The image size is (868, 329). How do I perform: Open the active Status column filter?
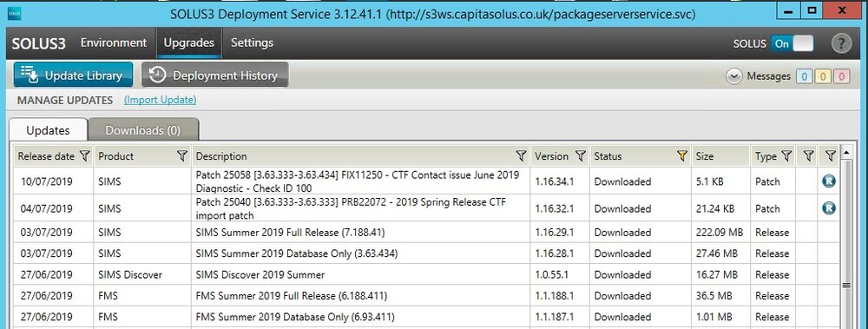coord(682,156)
